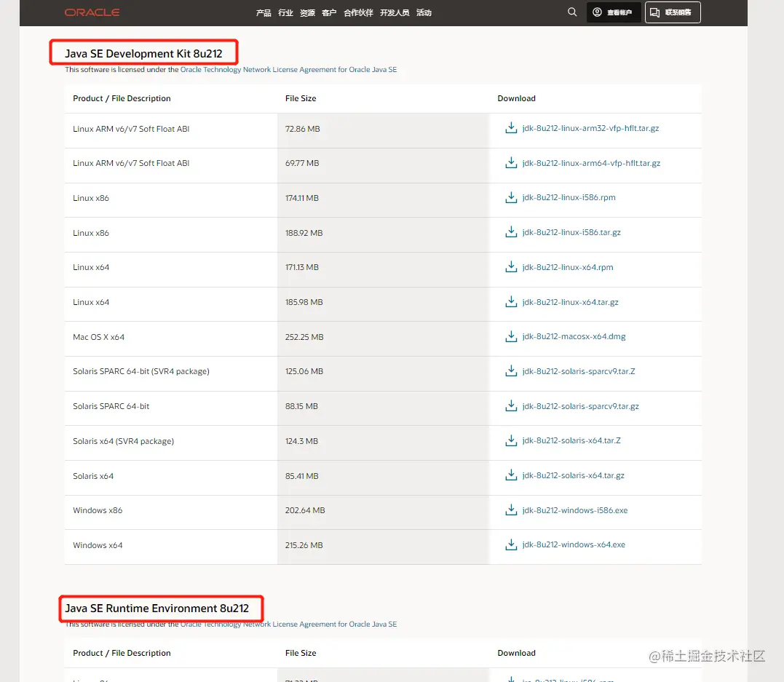
Task: Click download icon for jdk-8u212-linux-arm64-vfp-hflt.tar.gz
Action: (x=511, y=163)
